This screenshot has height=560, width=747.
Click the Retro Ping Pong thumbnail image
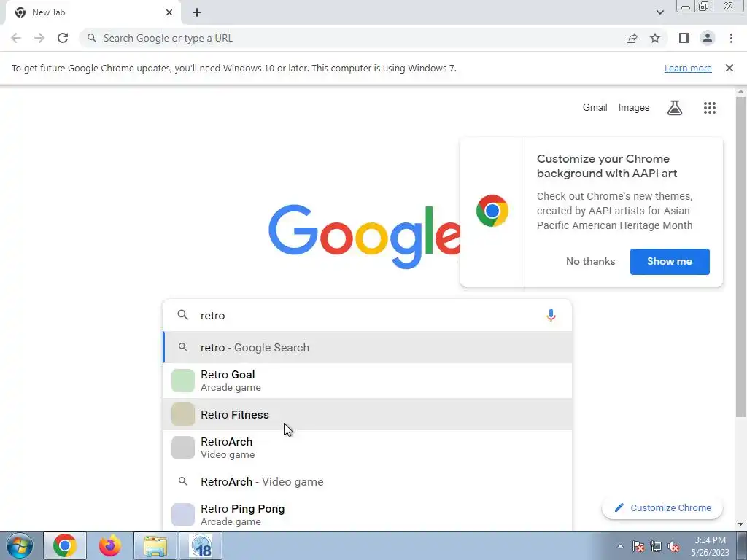(183, 515)
